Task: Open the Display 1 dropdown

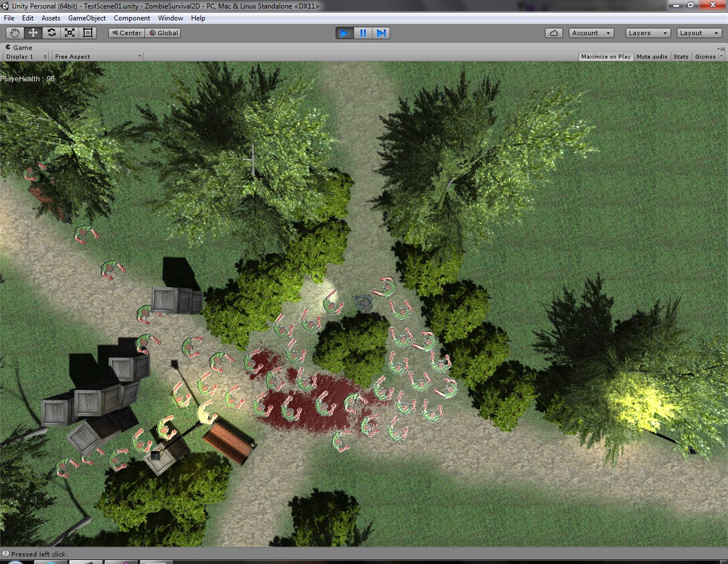Action: (x=26, y=56)
